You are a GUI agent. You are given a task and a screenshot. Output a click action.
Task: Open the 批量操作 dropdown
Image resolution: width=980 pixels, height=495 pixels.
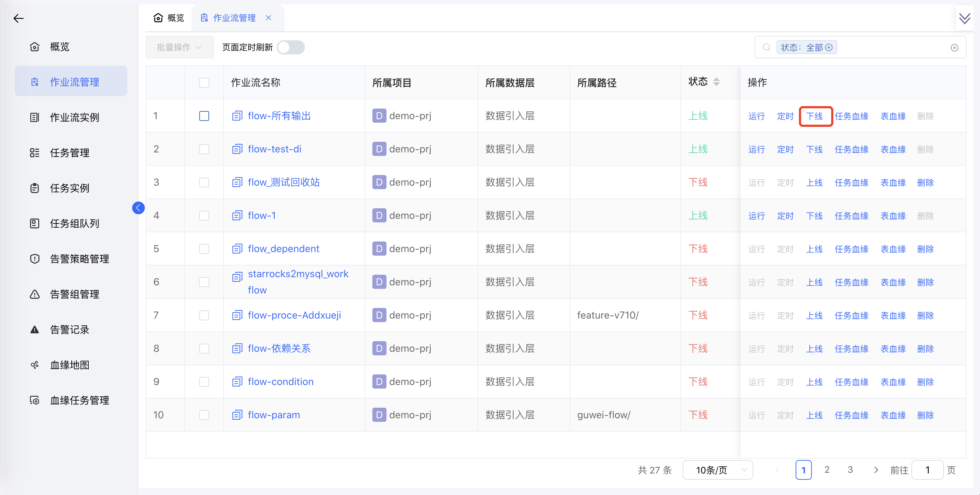pos(179,47)
